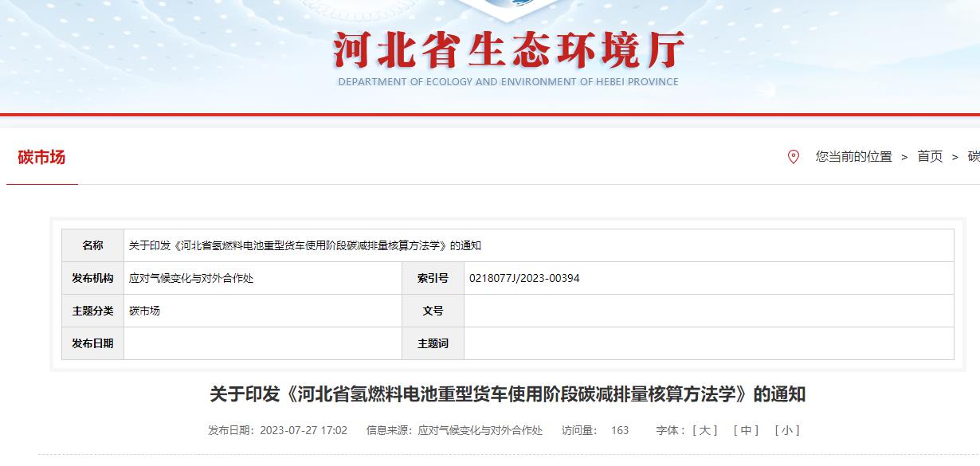Click the document name in the 名称 row
Image resolution: width=980 pixels, height=466 pixels.
(x=305, y=246)
